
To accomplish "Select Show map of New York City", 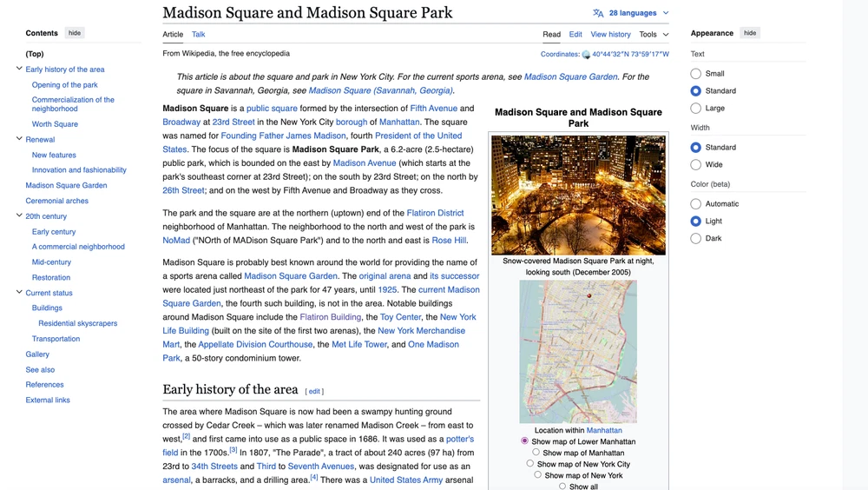I will click(x=530, y=464).
